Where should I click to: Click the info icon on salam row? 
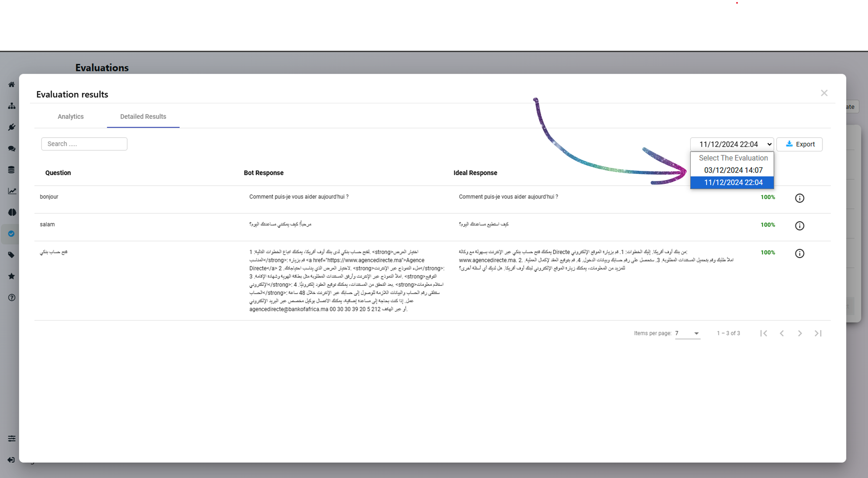point(799,226)
